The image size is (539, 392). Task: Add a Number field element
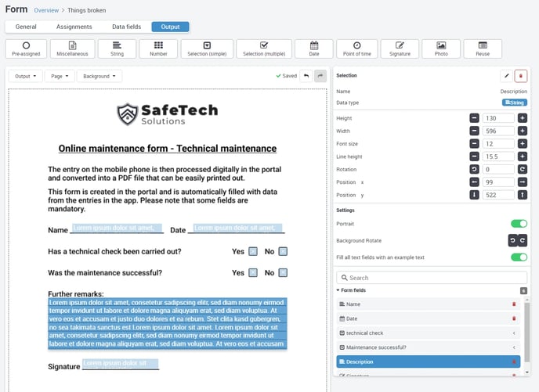pyautogui.click(x=158, y=49)
